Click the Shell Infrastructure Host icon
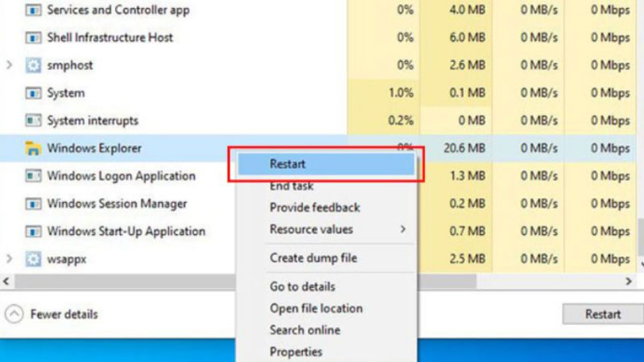This screenshot has height=362, width=644. tap(33, 38)
